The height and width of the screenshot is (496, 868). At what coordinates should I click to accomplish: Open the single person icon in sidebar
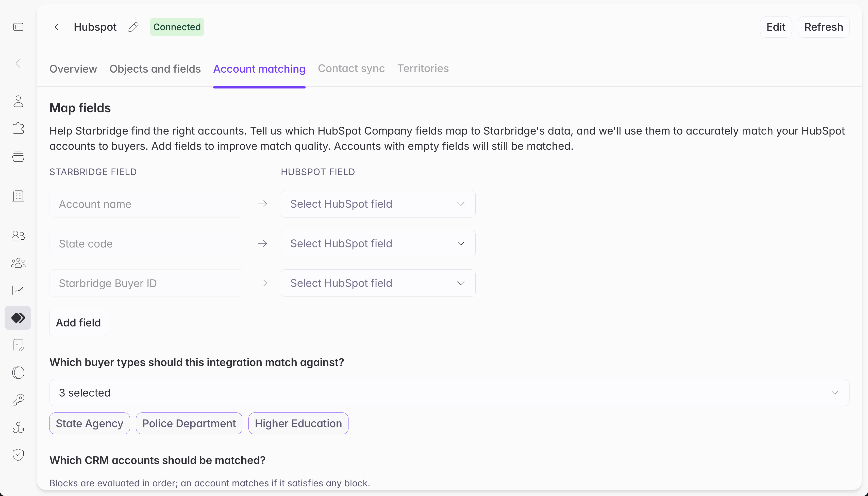pyautogui.click(x=18, y=101)
